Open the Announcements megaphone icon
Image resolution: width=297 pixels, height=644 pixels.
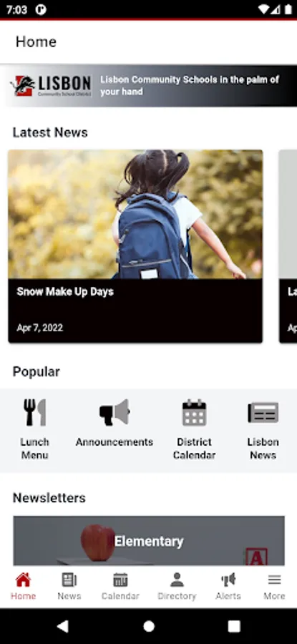[x=115, y=412]
